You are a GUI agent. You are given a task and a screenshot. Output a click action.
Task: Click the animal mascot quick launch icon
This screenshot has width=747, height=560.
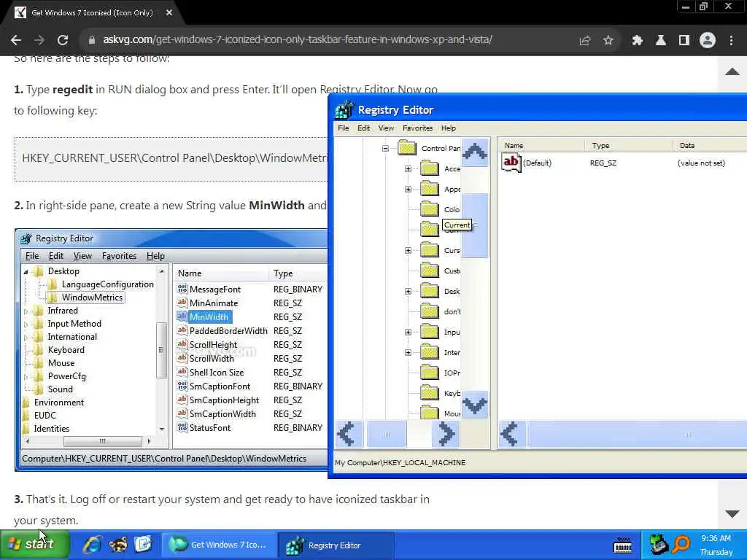pos(117,544)
